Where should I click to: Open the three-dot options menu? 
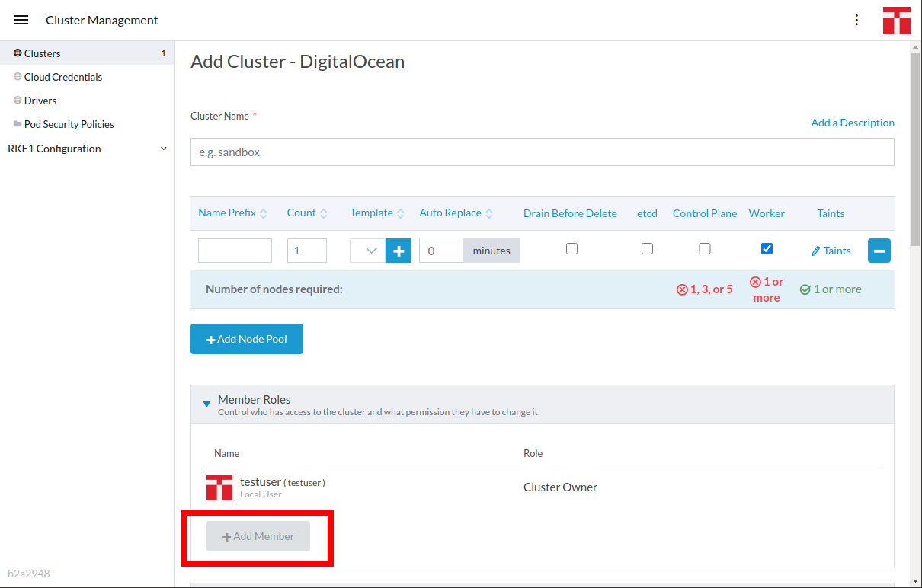pos(856,20)
